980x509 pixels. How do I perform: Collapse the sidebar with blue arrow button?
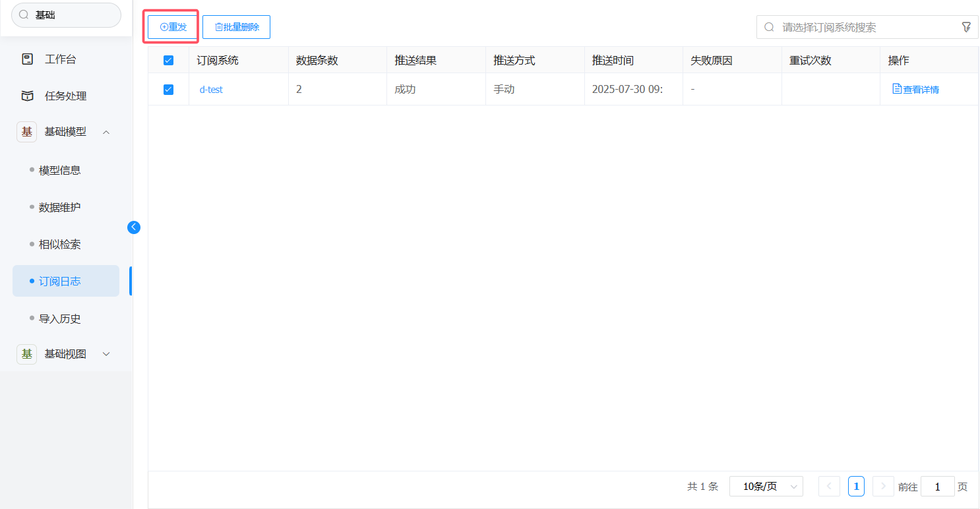[x=134, y=227]
